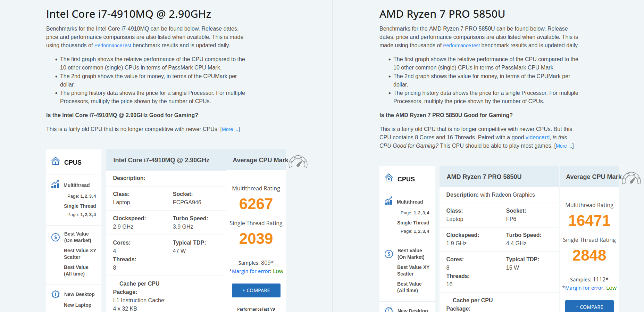This screenshot has height=312, width=644.
Task: Select Single Thread in the Intel page sidebar
Action: point(80,206)
